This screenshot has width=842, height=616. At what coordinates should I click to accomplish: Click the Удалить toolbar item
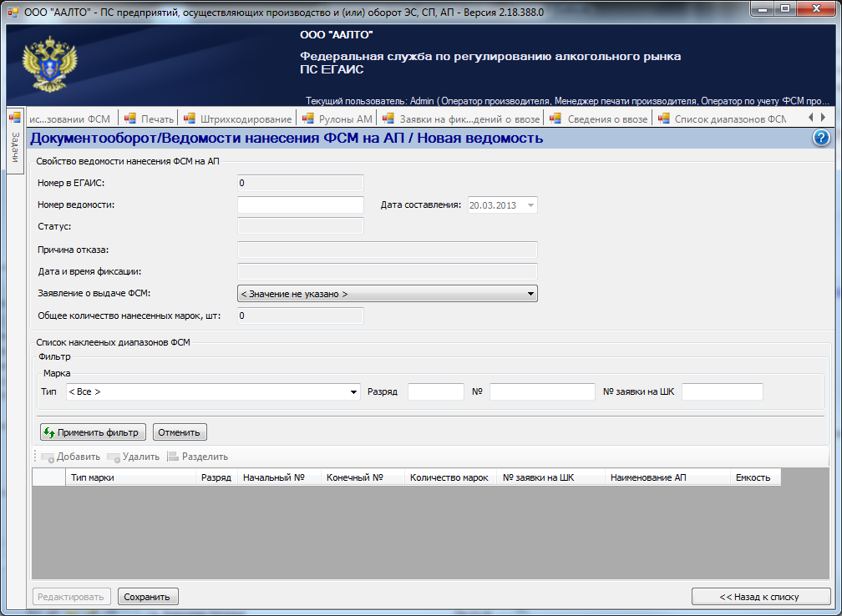pyautogui.click(x=133, y=457)
